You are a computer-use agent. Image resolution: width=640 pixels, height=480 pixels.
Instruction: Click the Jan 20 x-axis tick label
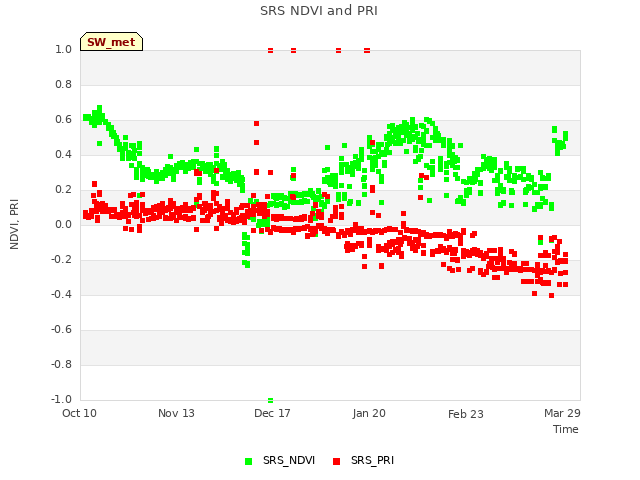tap(369, 413)
